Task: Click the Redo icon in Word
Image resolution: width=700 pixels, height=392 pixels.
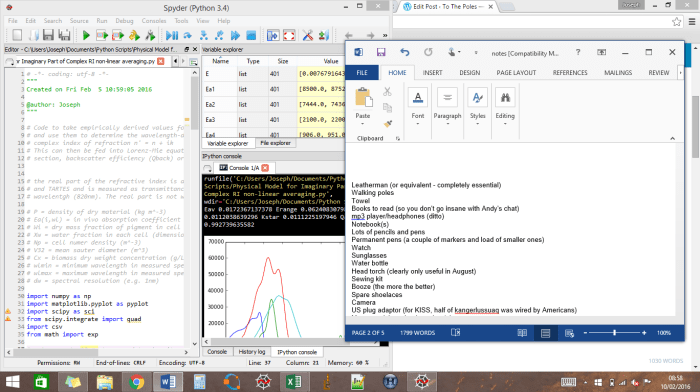Action: pos(428,52)
